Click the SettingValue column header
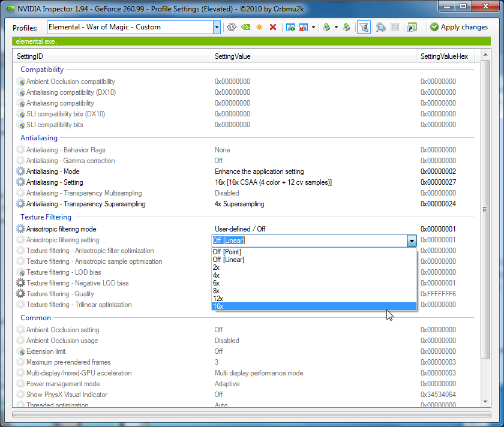The width and height of the screenshot is (504, 427). 233,56
